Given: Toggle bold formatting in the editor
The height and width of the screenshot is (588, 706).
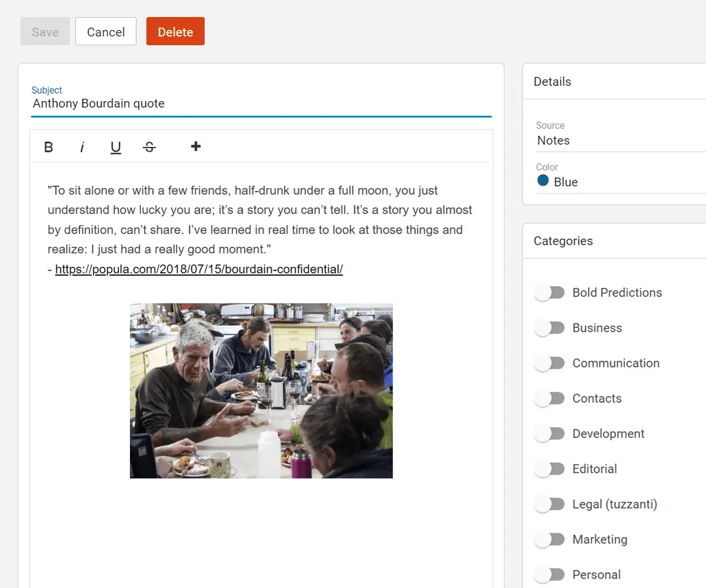Looking at the screenshot, I should 49,147.
